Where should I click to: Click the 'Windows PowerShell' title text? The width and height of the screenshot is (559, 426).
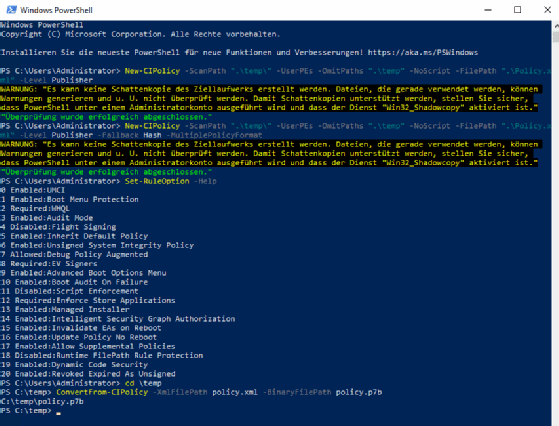[56, 10]
